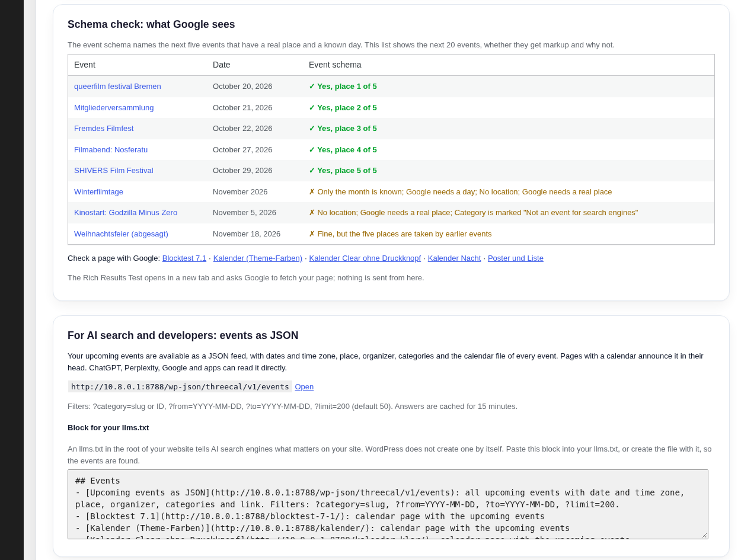The width and height of the screenshot is (741, 560).
Task: Click the status Yes, place 3 of 5
Action: 343,129
